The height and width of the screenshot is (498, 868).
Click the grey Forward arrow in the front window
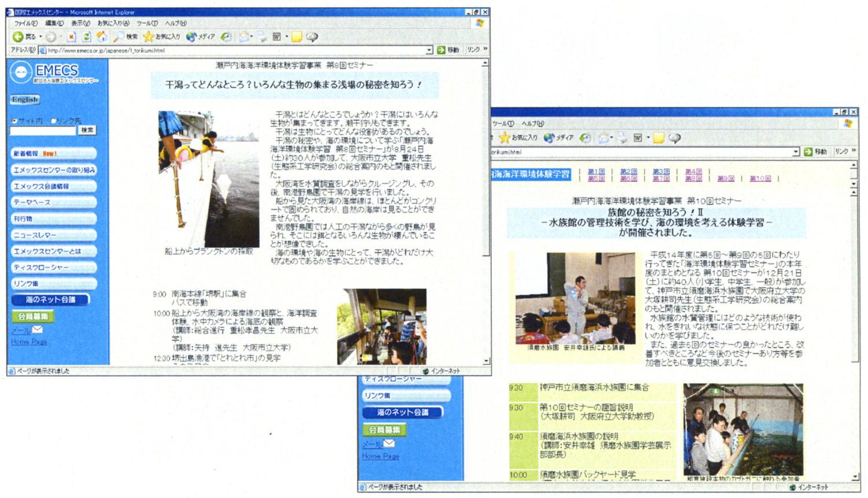pos(51,37)
